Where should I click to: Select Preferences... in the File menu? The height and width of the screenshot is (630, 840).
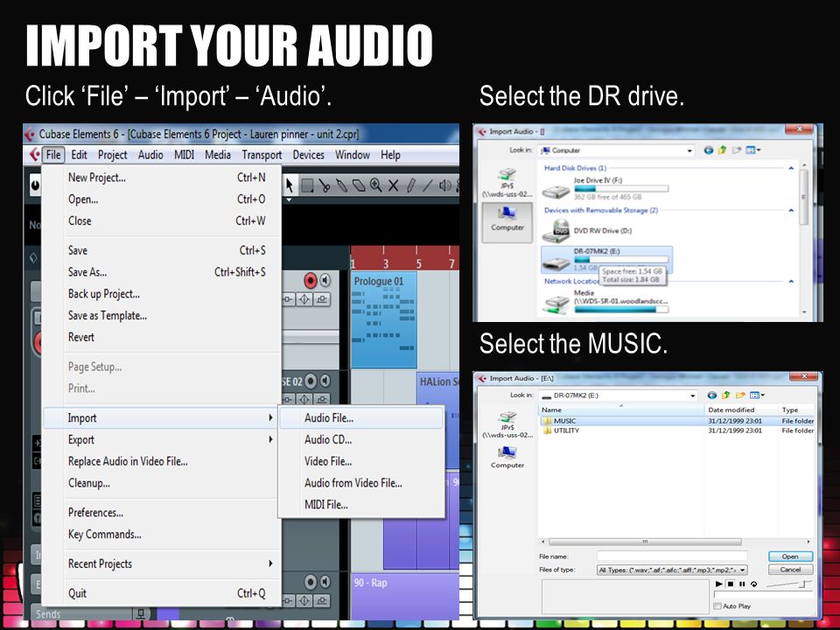(162, 513)
